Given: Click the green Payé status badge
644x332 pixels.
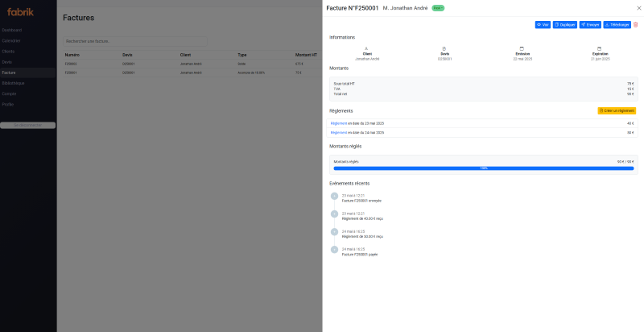Looking at the screenshot, I should [x=437, y=8].
